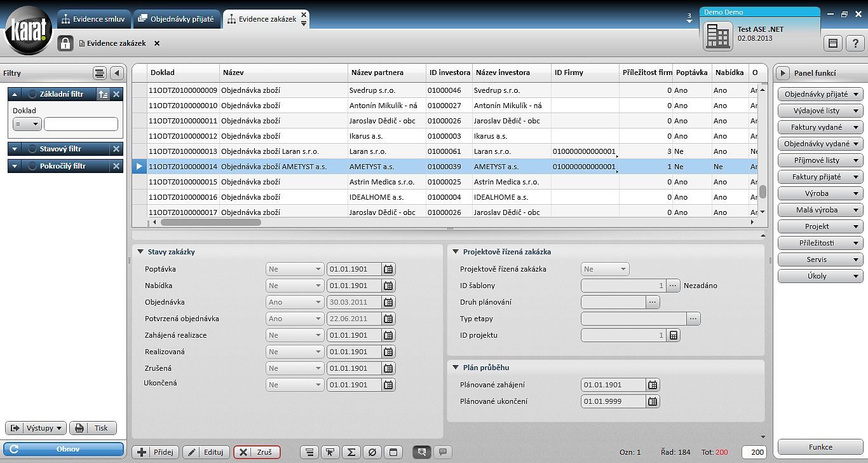
Task: Click the comment bubble toolbar icon
Action: [443, 452]
